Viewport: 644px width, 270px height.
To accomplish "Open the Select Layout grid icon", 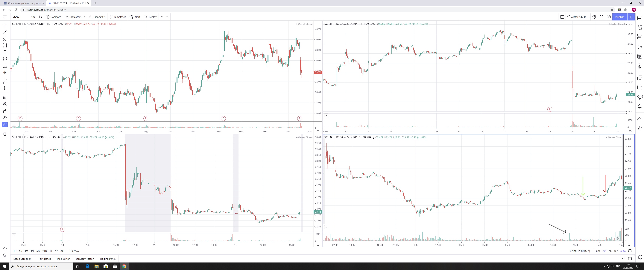I will click(x=562, y=17).
